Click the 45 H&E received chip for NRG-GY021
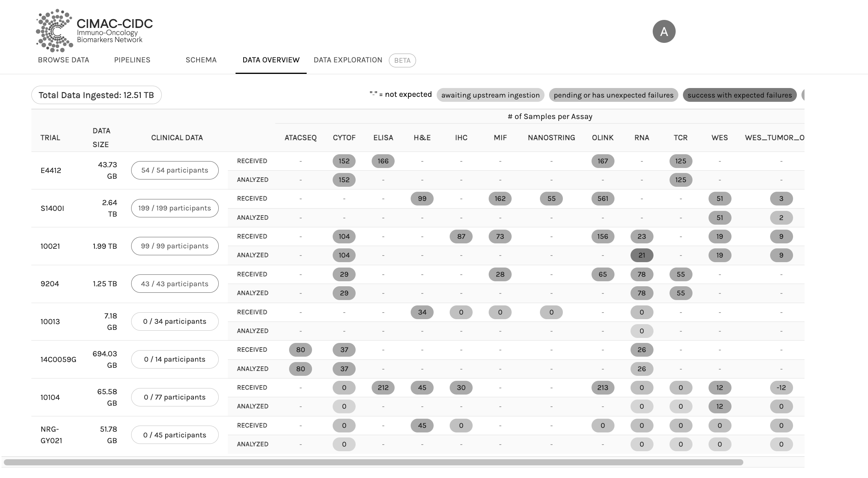This screenshot has height=478, width=868. coord(422,426)
